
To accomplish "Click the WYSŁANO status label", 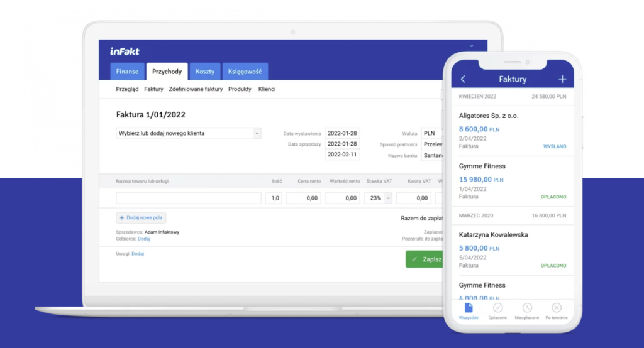I will pos(555,146).
